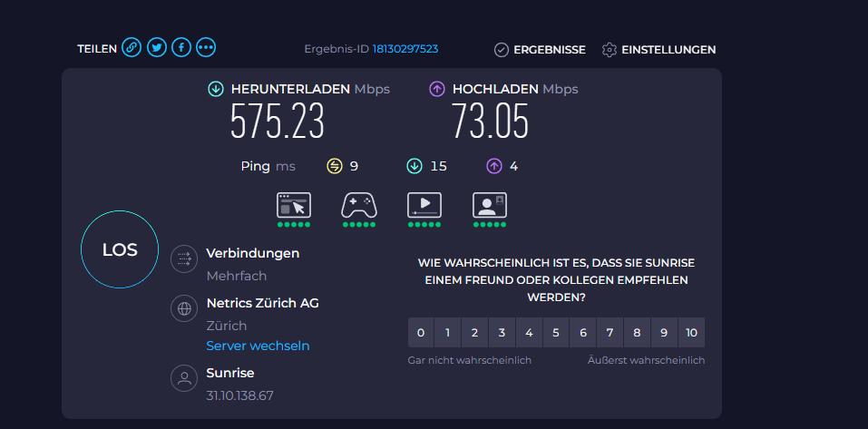Choose rating 8 for Sunrise recommendation
This screenshot has width=868, height=429.
pyautogui.click(x=637, y=333)
